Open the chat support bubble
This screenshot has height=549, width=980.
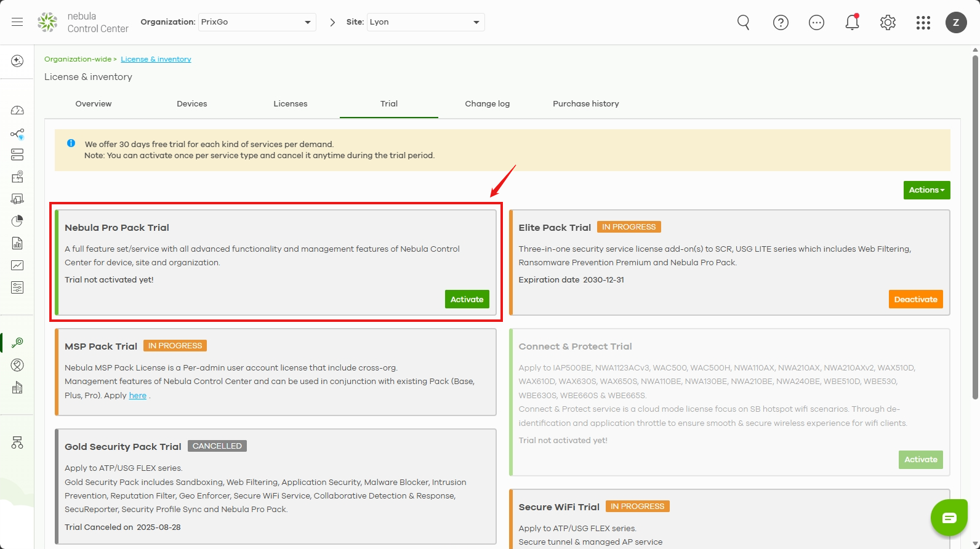[949, 518]
